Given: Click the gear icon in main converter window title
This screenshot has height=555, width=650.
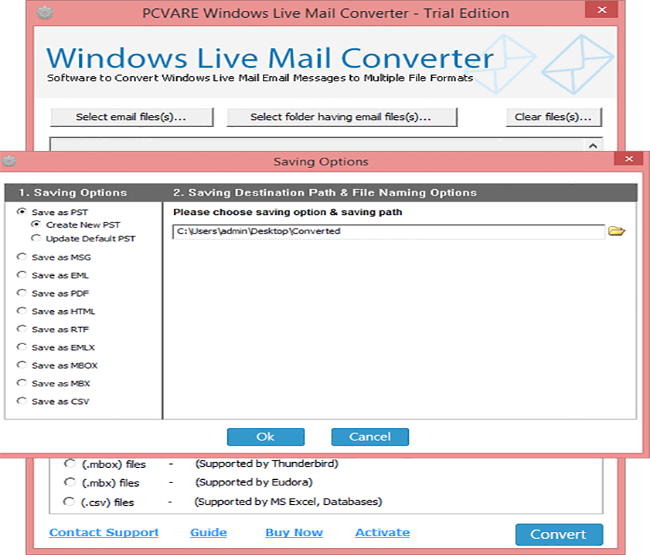Looking at the screenshot, I should tap(44, 13).
